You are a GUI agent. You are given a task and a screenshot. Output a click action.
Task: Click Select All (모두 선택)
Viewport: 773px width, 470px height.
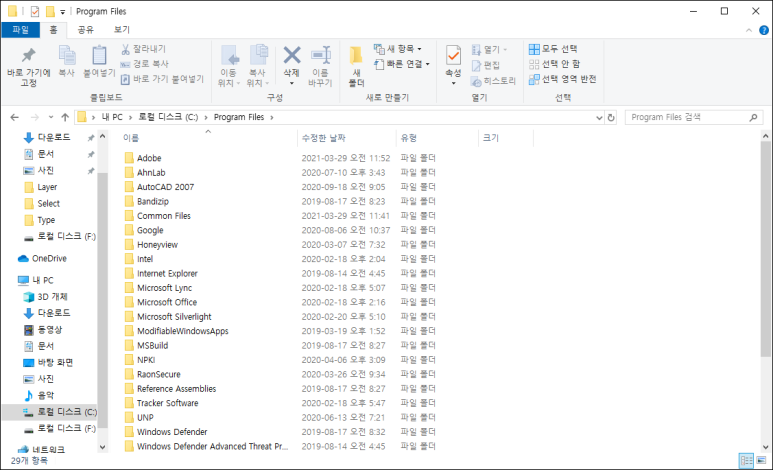tap(553, 49)
